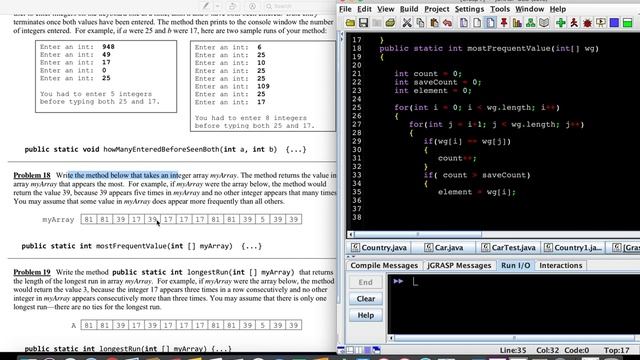The image size is (640, 360).
Task: Switch to the Country.java file tab
Action: click(x=379, y=247)
